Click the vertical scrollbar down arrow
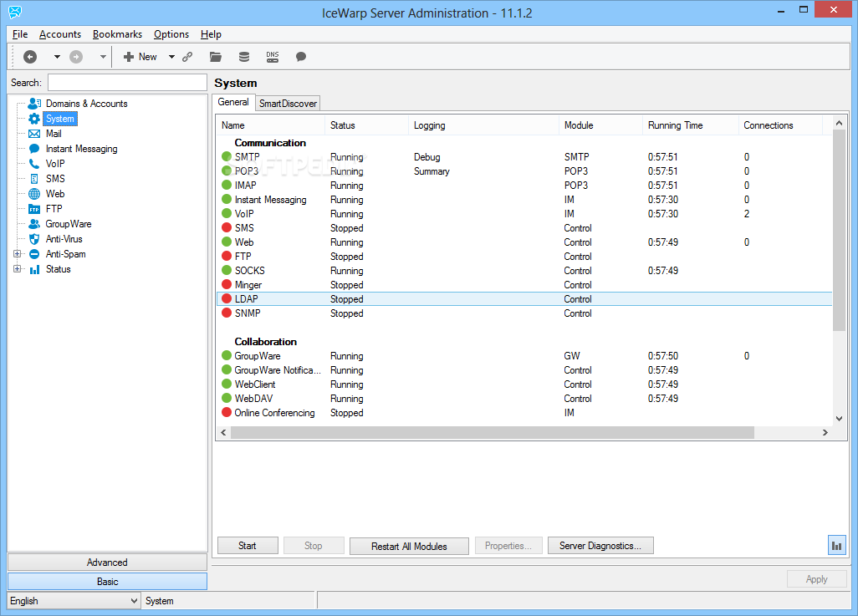858x616 pixels. 839,419
